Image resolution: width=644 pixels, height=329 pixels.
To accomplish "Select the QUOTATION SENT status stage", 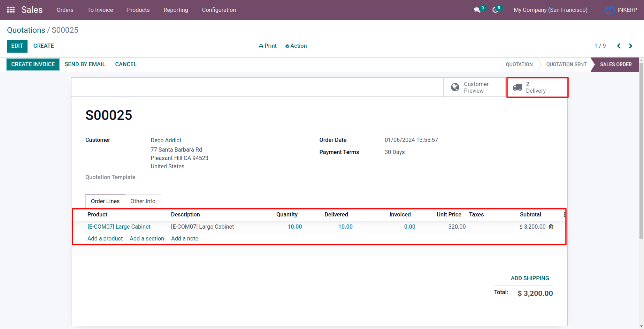I will point(566,64).
